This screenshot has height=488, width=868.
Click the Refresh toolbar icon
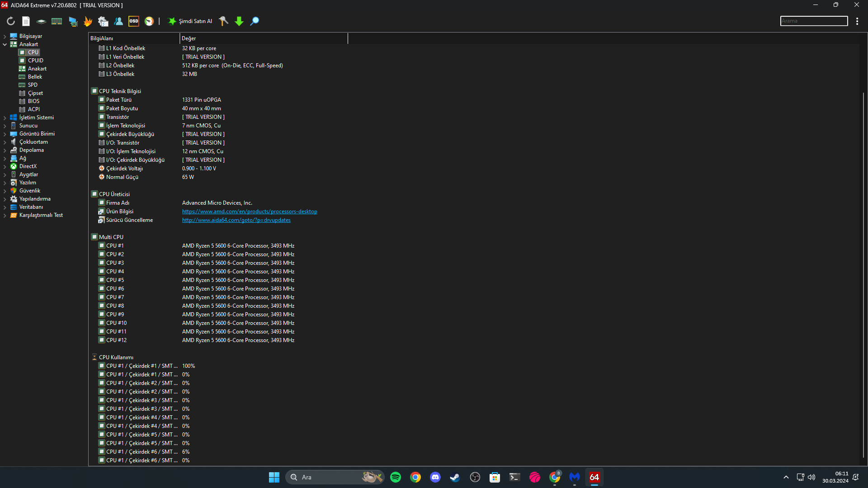pyautogui.click(x=11, y=21)
